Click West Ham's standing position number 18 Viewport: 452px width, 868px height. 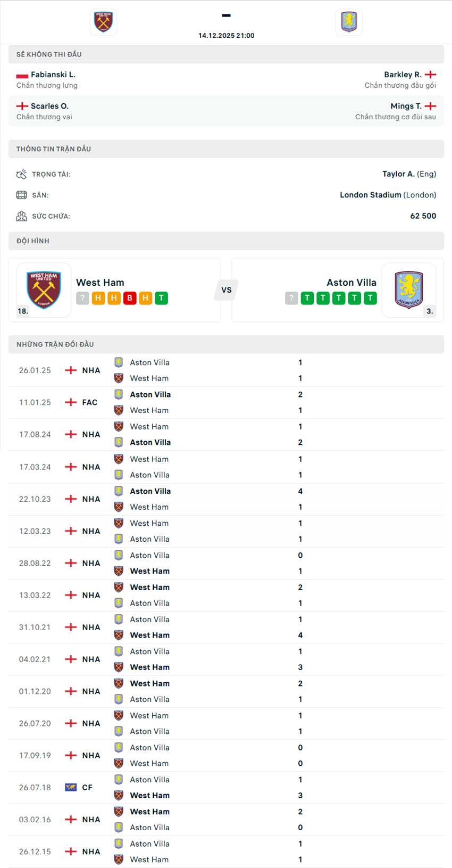22,311
